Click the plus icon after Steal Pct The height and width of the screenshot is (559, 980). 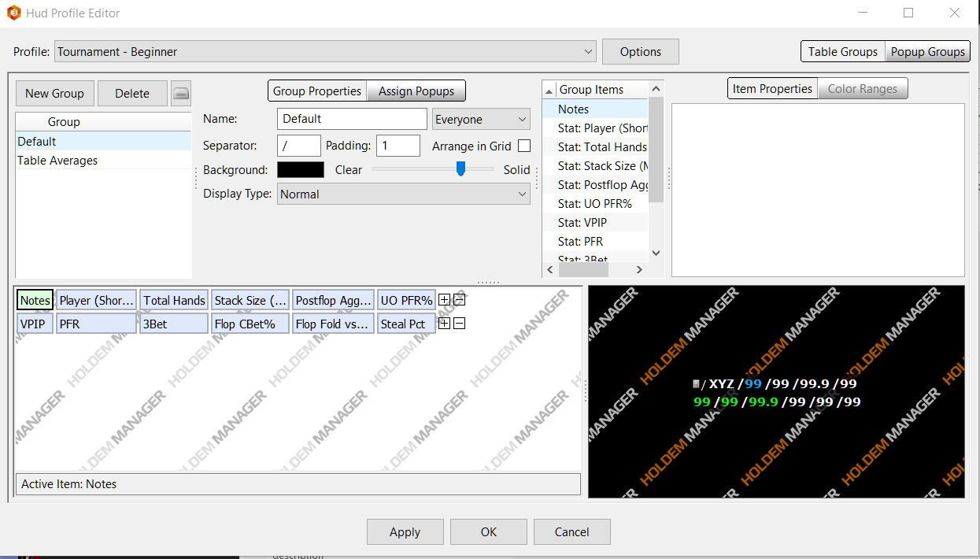(444, 324)
